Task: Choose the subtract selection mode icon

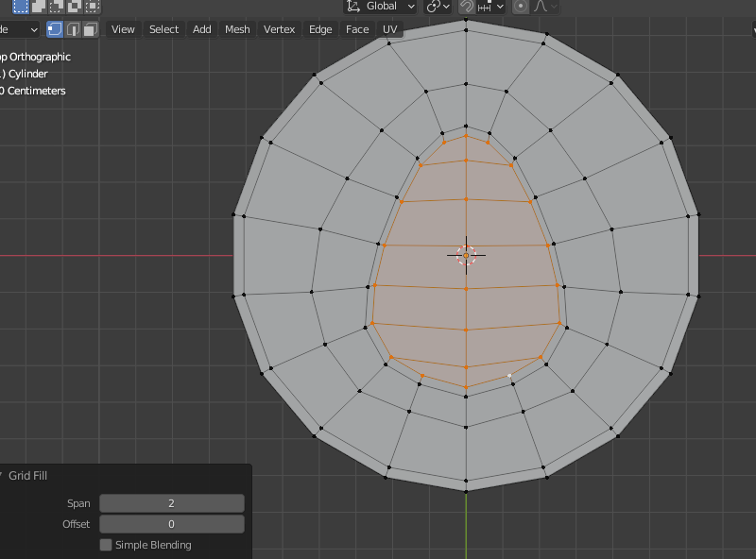Action: pyautogui.click(x=57, y=7)
